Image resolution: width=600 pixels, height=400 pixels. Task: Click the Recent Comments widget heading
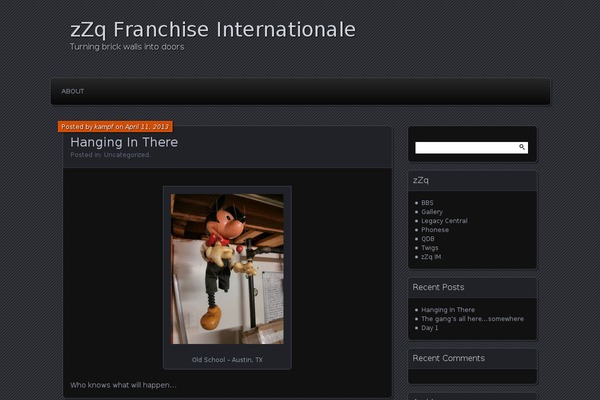pyautogui.click(x=448, y=358)
